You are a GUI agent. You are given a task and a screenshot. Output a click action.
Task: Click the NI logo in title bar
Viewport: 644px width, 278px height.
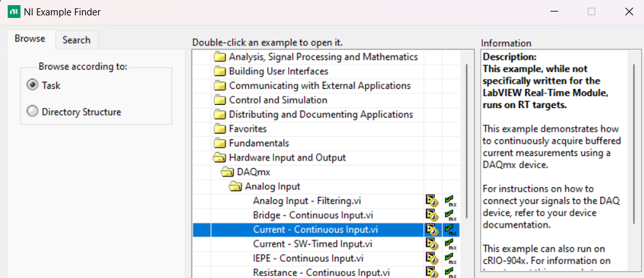click(13, 12)
